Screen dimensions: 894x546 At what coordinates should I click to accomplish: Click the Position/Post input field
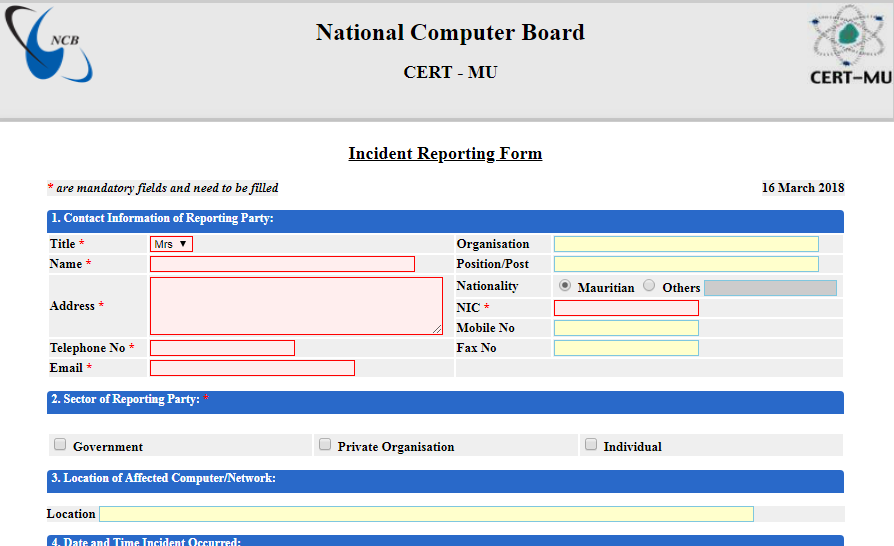[x=686, y=264]
